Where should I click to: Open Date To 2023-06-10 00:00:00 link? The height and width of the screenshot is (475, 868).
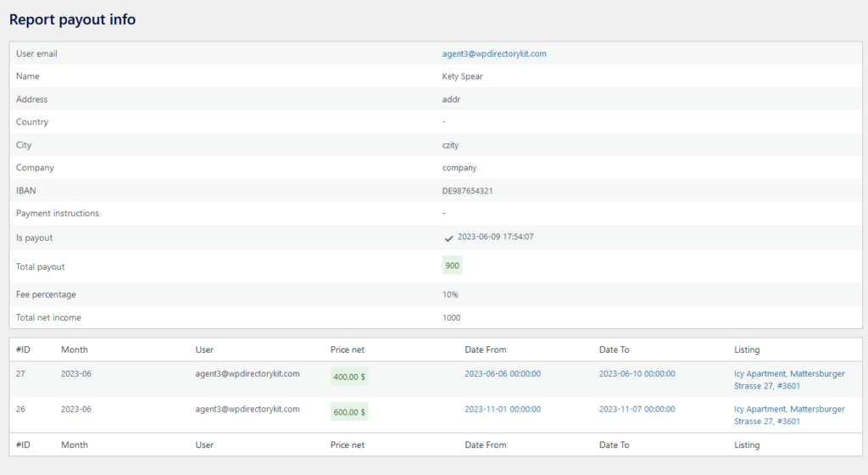point(637,374)
